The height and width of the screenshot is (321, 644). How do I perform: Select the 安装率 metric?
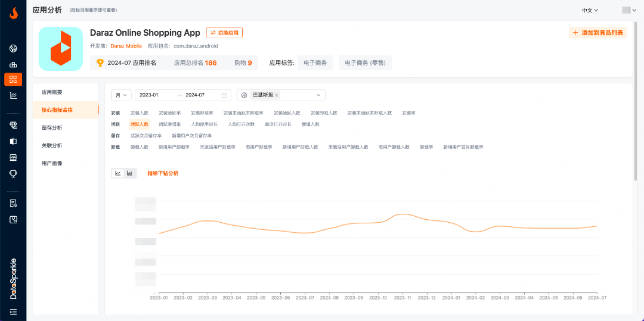(408, 113)
